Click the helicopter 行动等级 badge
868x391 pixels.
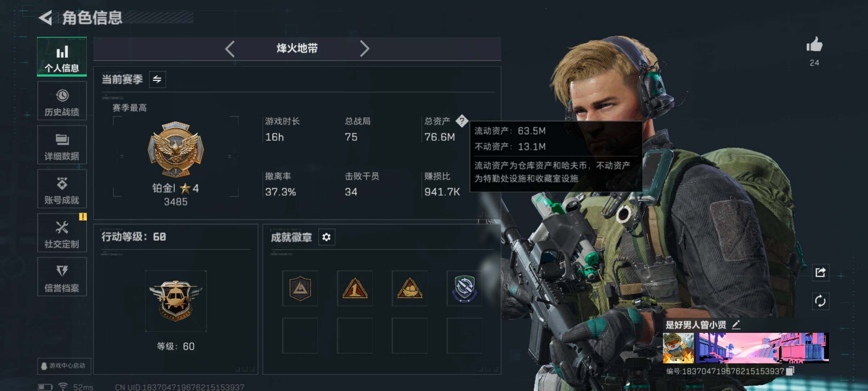176,301
